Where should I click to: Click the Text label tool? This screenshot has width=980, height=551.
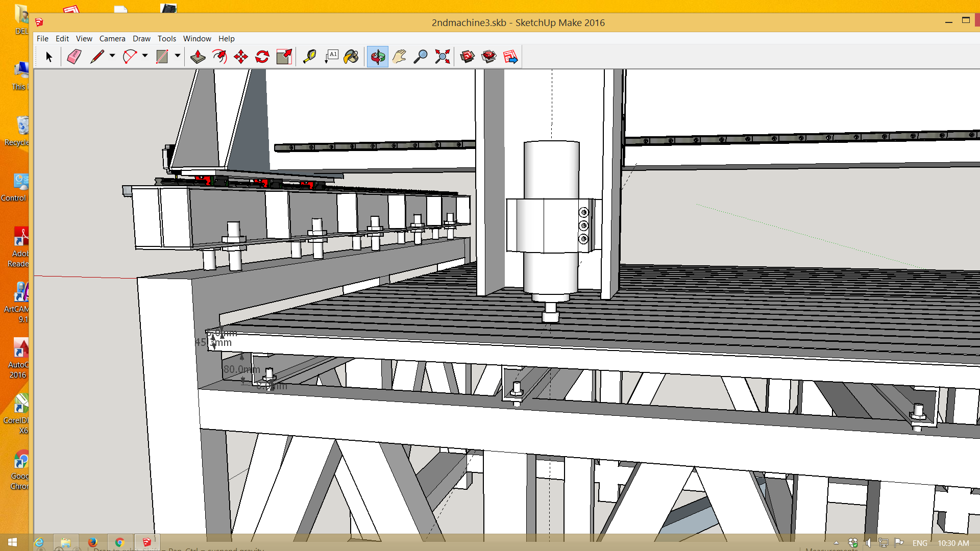click(332, 57)
